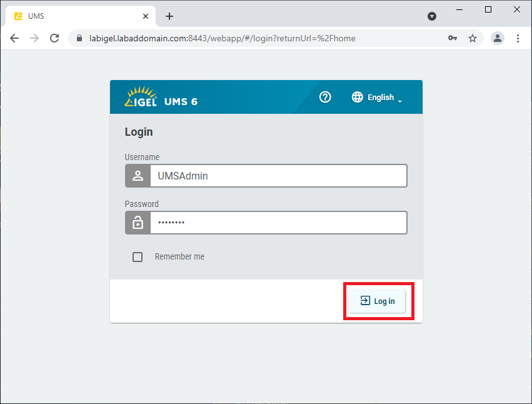
Task: Click the help question mark icon
Action: 325,97
